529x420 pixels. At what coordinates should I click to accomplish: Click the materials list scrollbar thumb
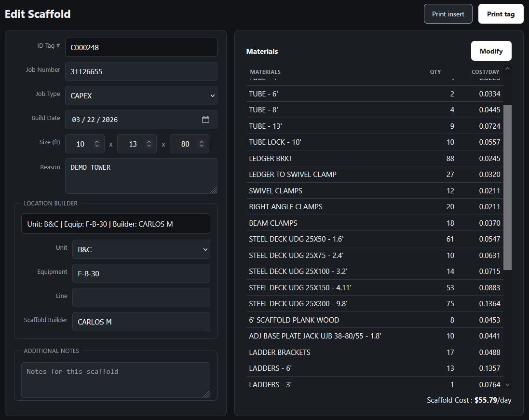pos(507,187)
